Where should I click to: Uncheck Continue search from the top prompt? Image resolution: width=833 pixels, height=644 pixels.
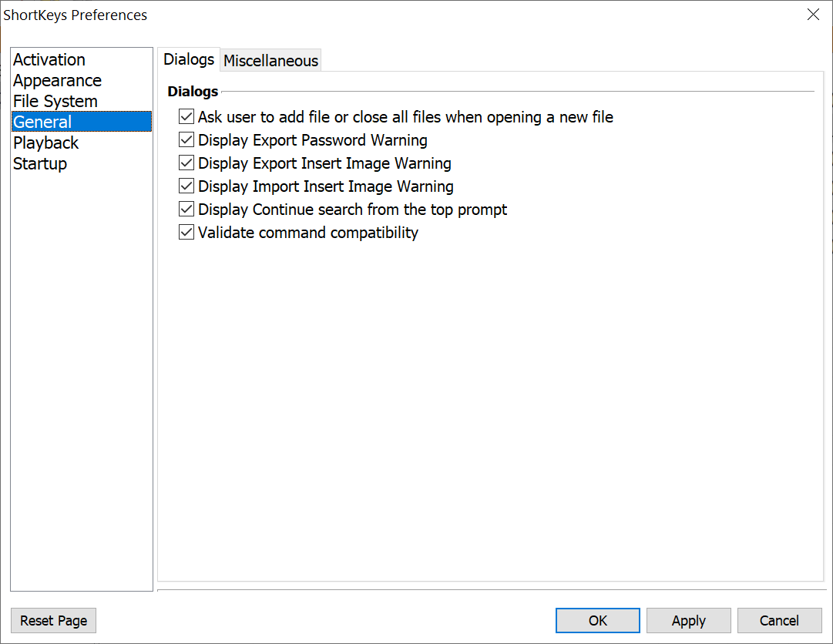186,210
